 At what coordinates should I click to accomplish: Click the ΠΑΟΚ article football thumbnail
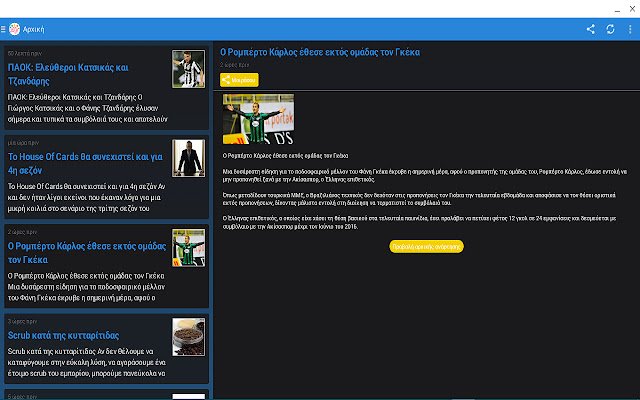[189, 69]
